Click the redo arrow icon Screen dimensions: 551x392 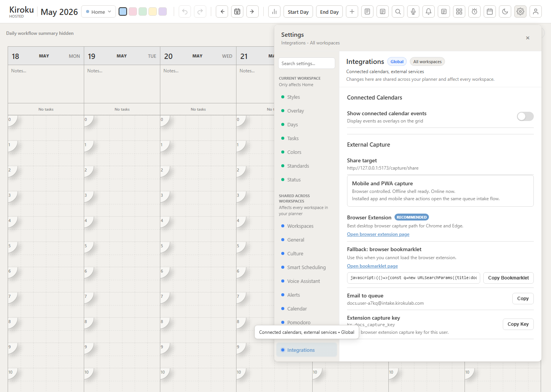pos(200,11)
